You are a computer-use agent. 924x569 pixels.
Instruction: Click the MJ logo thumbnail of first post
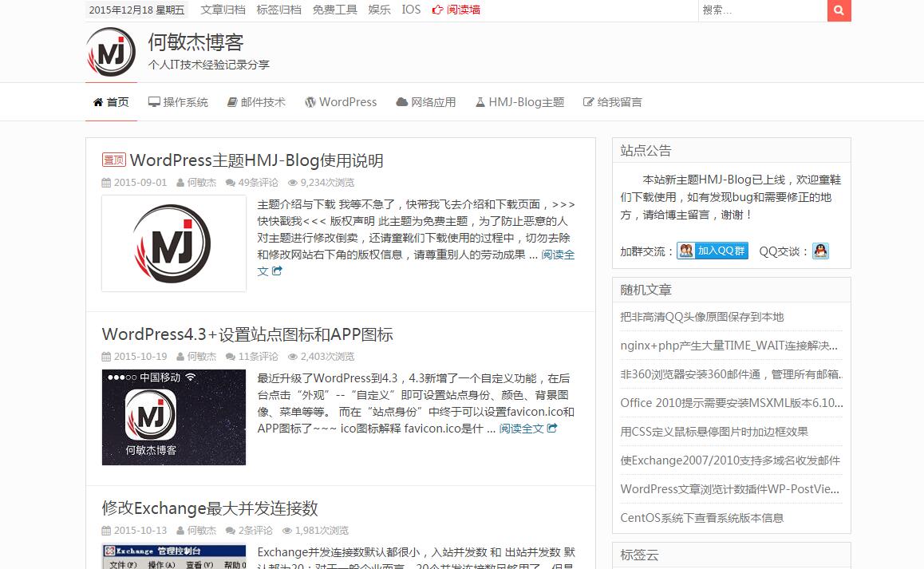[174, 243]
